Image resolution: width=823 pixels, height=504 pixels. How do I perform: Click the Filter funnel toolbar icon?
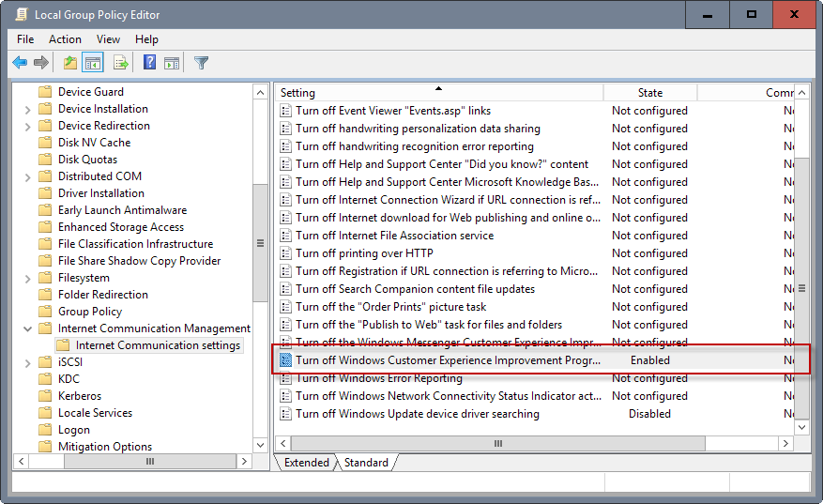(x=201, y=63)
